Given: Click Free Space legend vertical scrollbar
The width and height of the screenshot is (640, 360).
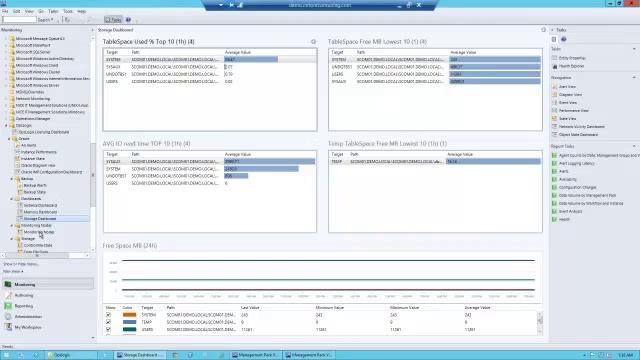Looking at the screenshot, I should point(540,323).
